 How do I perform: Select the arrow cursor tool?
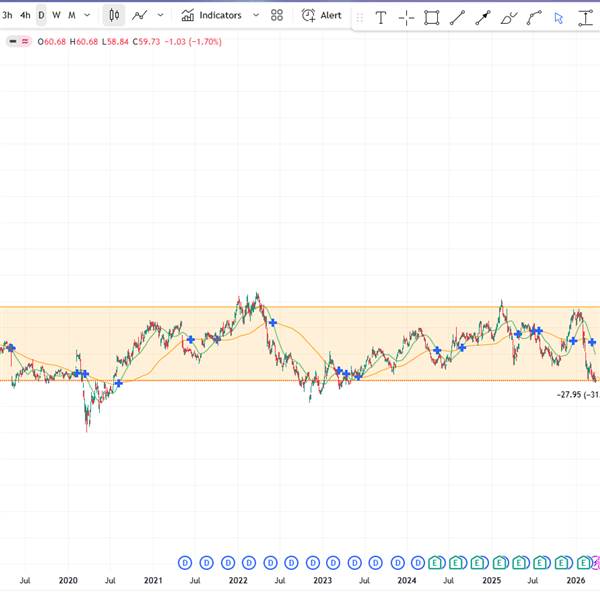(x=559, y=17)
